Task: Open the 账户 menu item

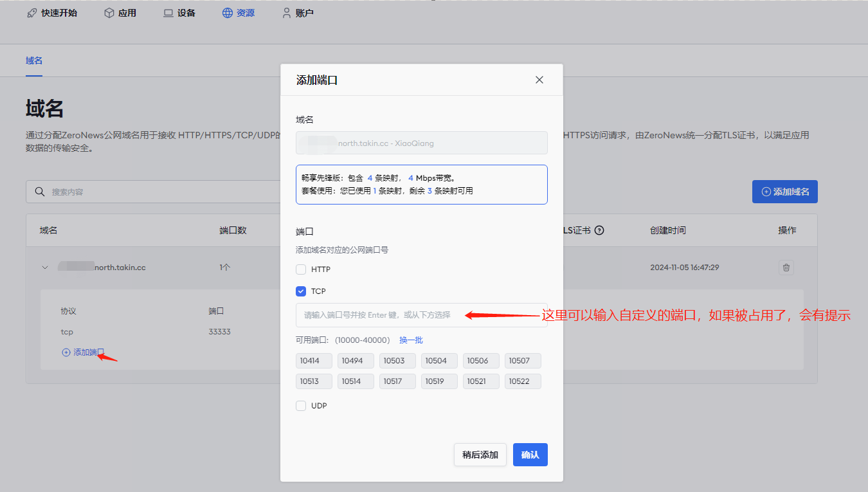Action: click(x=298, y=13)
